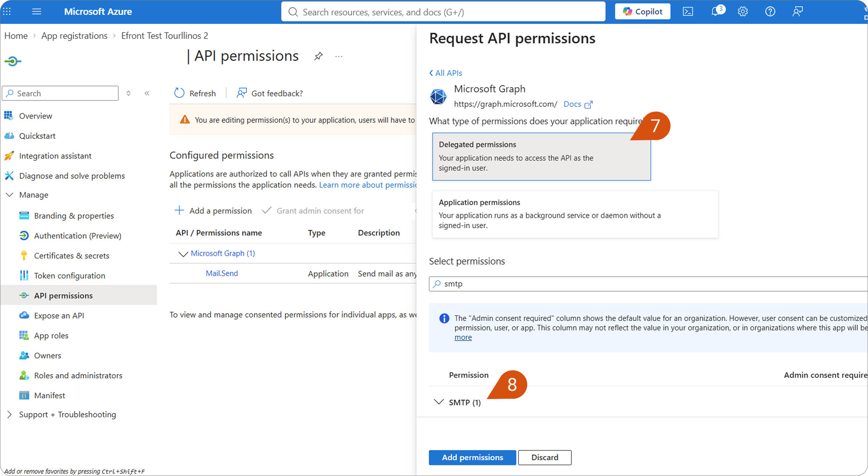This screenshot has width=868, height=476.
Task: Click the Token configuration icon
Action: (24, 275)
